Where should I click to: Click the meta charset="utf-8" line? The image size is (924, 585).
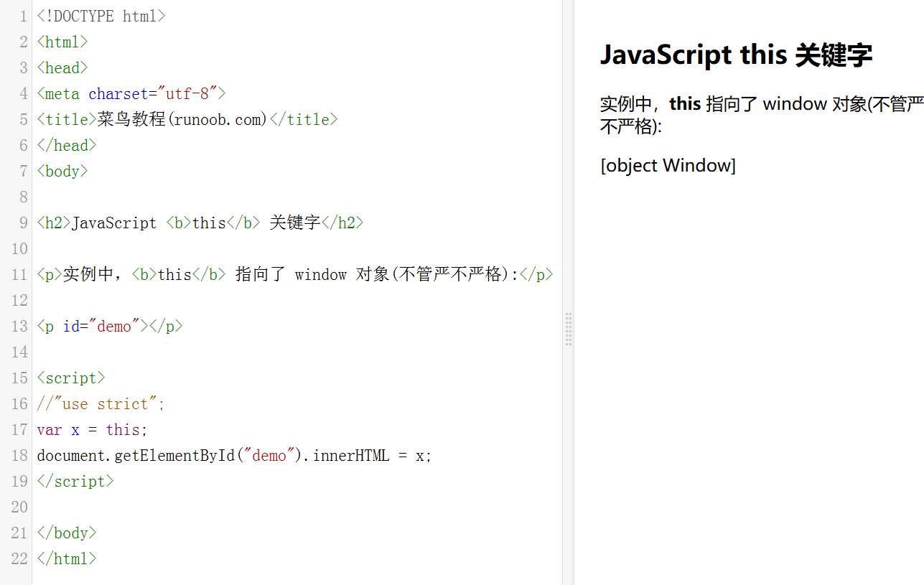[131, 93]
